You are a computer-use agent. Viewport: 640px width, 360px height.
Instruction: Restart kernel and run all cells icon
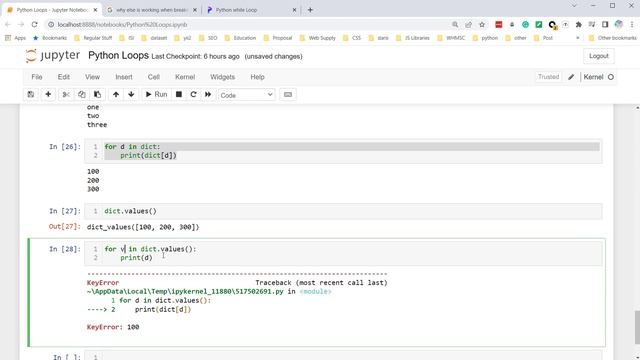pyautogui.click(x=208, y=95)
